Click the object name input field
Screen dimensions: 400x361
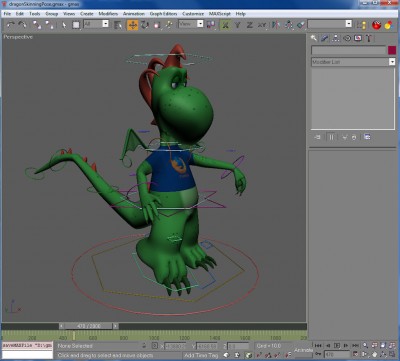tap(348, 50)
